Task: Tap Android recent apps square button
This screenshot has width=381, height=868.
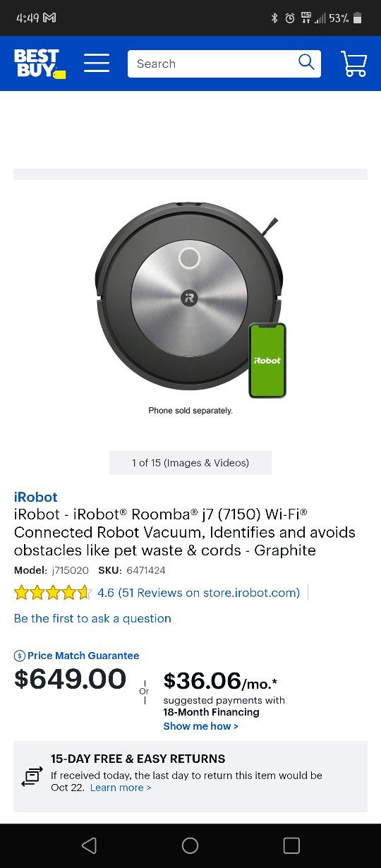Action: [x=291, y=845]
